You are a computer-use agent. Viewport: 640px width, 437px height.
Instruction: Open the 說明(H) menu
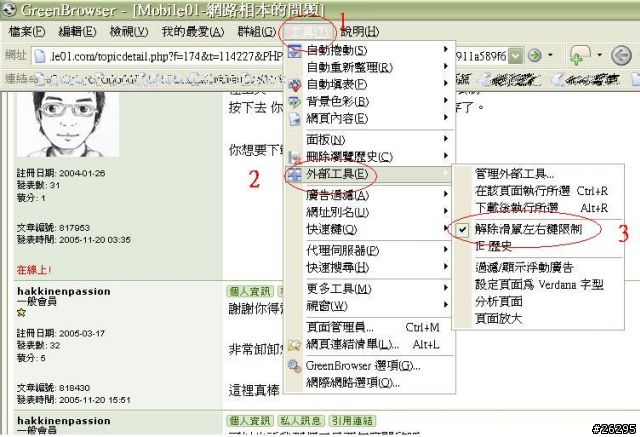coord(360,31)
